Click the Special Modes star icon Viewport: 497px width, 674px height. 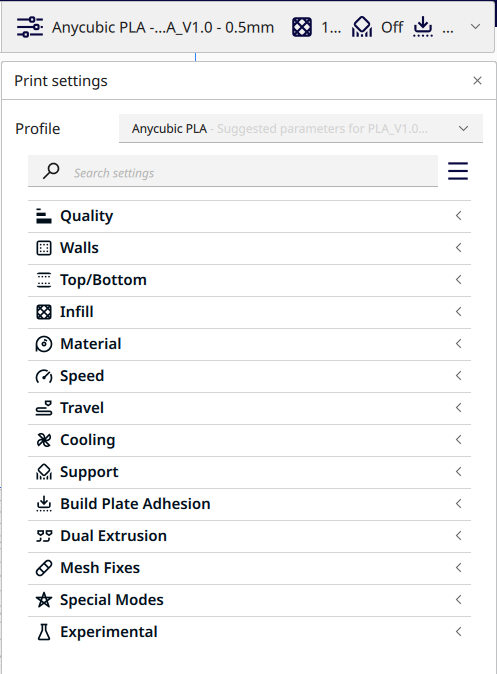[x=43, y=600]
